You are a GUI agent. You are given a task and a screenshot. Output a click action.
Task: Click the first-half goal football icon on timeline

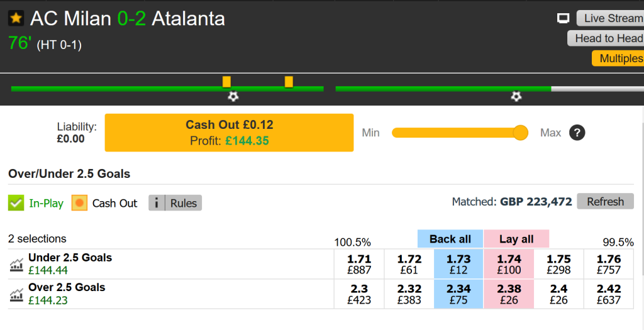[x=233, y=96]
